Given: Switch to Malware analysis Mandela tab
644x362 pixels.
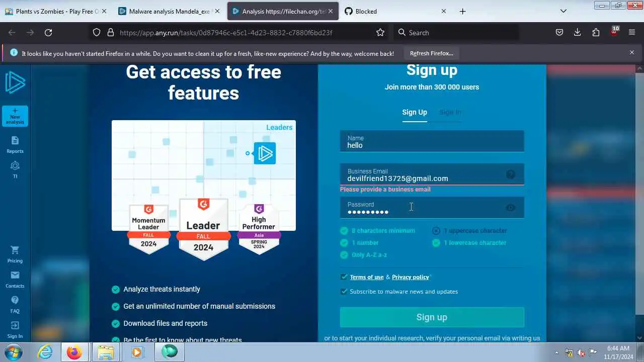Looking at the screenshot, I should (x=170, y=11).
